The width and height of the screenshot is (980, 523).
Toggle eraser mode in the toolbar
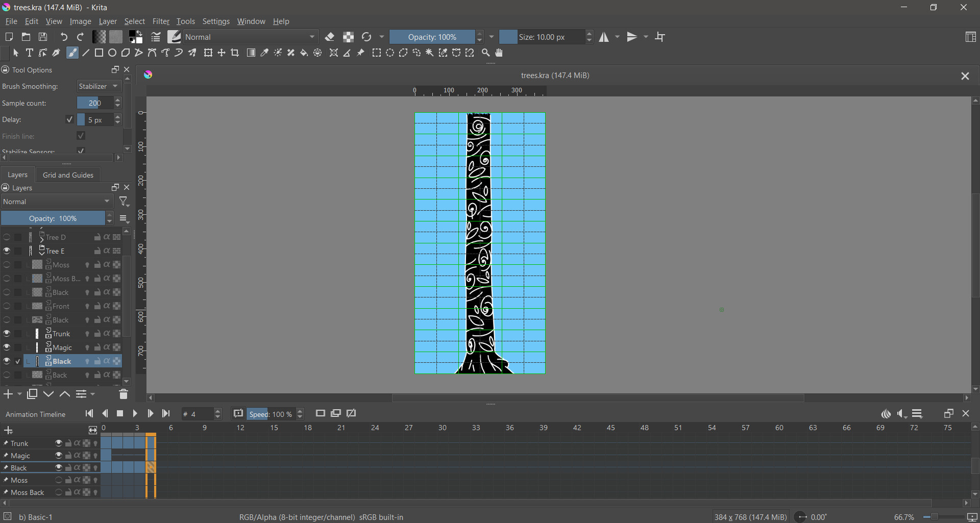330,37
